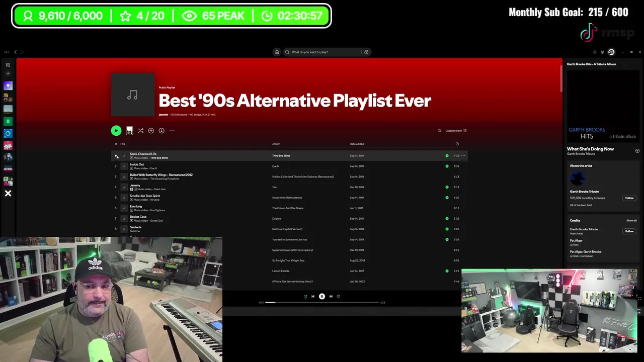Toggle shuffle icon beside the playlist Play button
The width and height of the screenshot is (644, 362).
140,131
